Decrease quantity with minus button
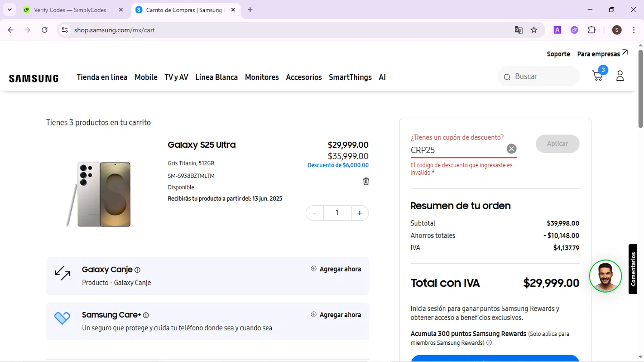Image resolution: width=644 pixels, height=362 pixels. tap(315, 213)
